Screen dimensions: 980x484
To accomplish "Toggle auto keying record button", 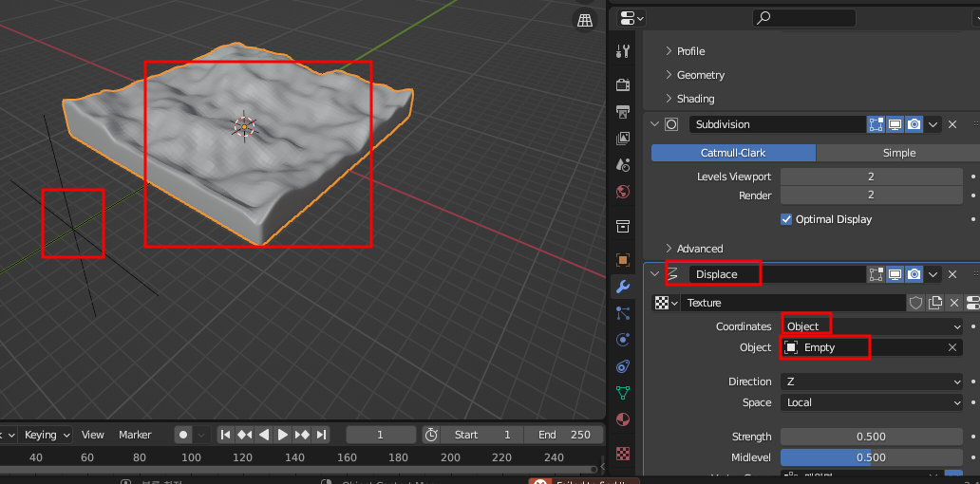I will [x=183, y=435].
